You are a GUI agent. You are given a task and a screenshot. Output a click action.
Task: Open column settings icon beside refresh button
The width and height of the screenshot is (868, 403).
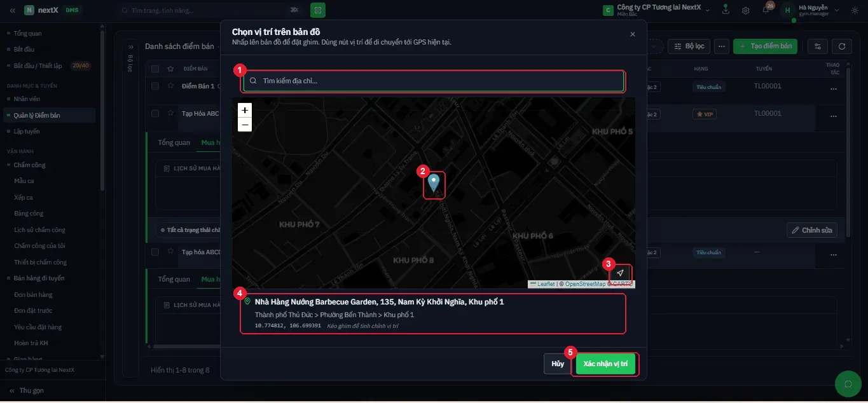click(x=818, y=46)
